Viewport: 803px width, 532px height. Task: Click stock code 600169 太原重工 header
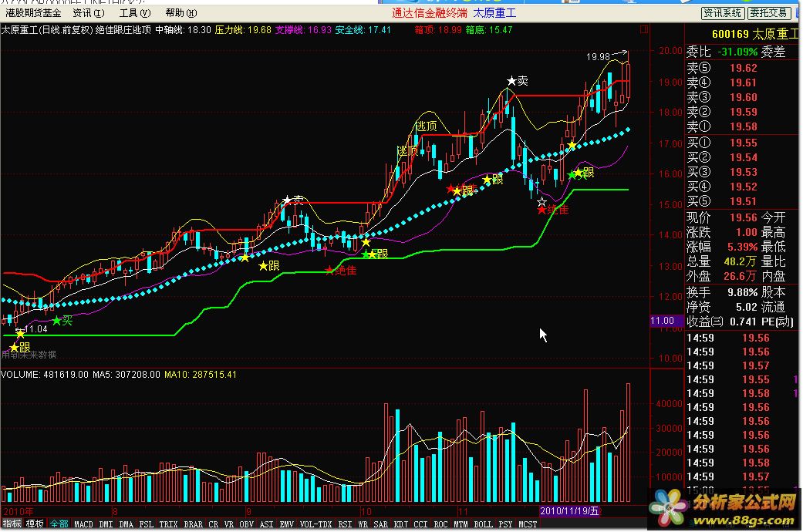coord(755,34)
